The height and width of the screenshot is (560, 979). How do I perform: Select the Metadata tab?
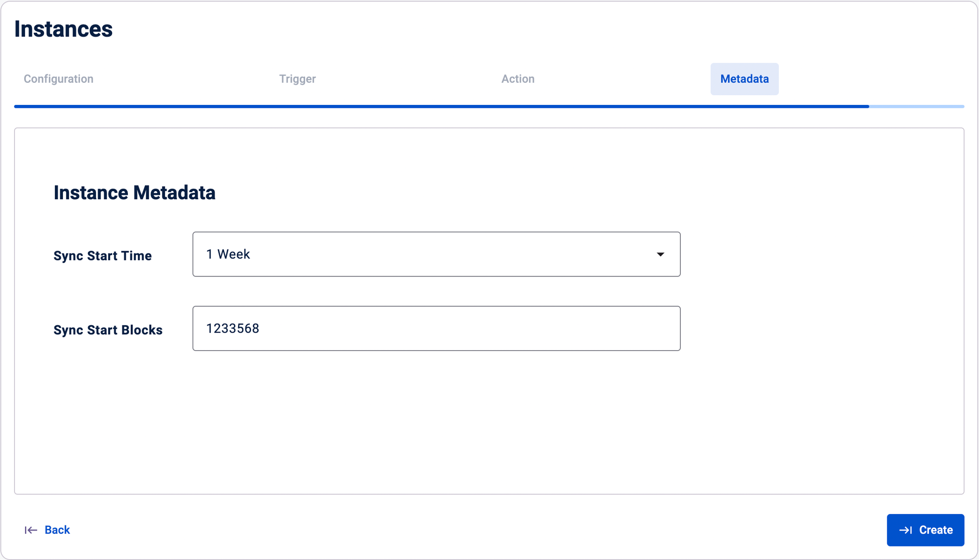pos(744,79)
